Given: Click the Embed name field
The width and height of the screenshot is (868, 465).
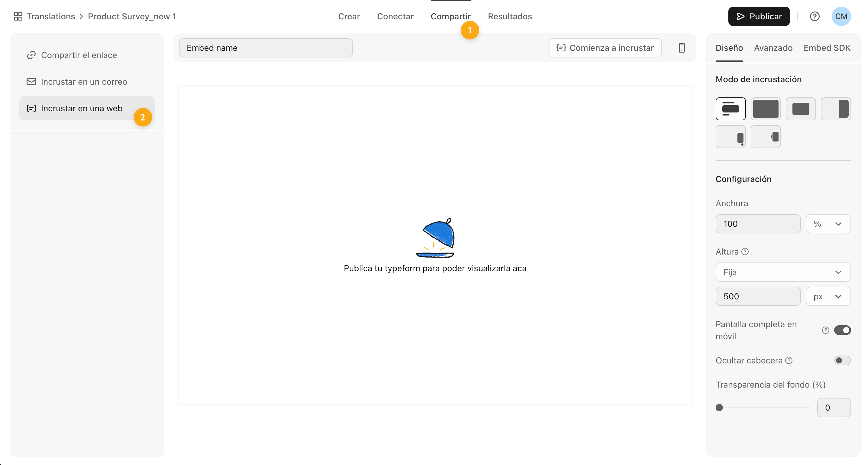Looking at the screenshot, I should pos(266,47).
